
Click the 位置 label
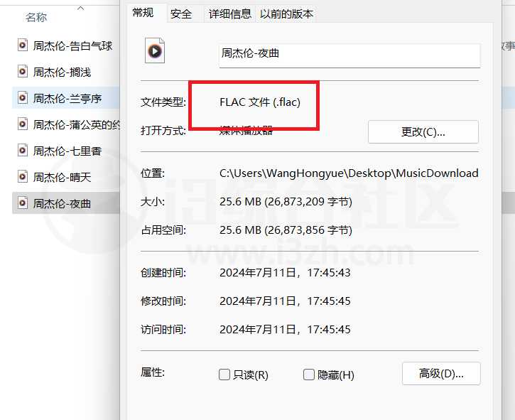pyautogui.click(x=153, y=173)
